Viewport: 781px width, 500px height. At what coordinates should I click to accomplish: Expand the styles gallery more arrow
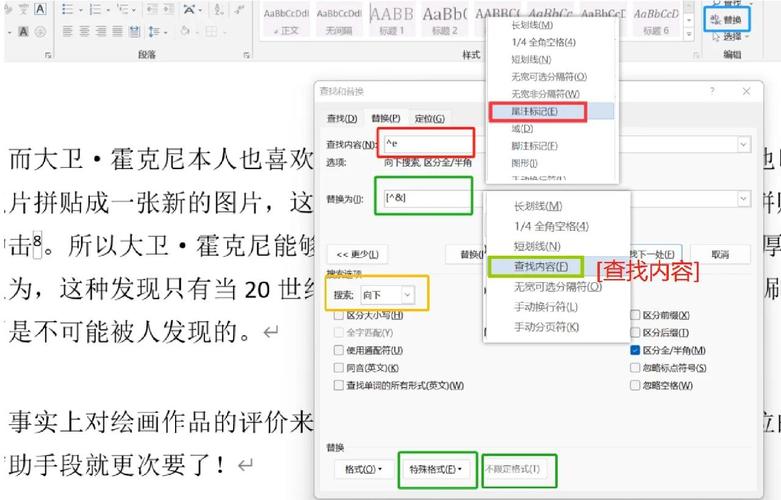(x=689, y=34)
